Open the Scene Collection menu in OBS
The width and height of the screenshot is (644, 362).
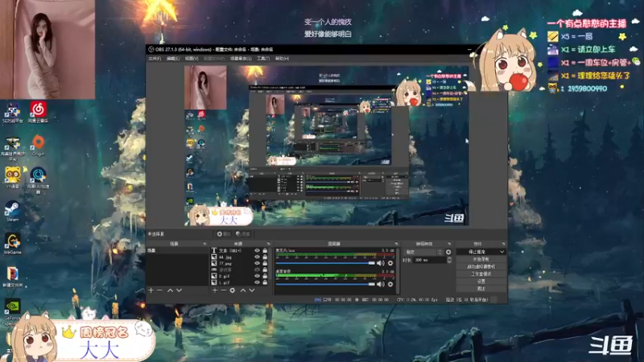tap(241, 59)
